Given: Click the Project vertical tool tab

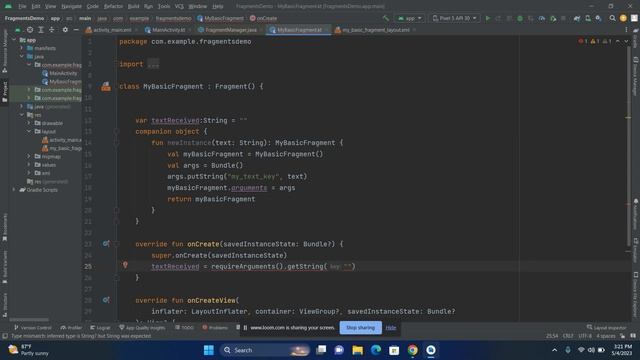Looking at the screenshot, I should coord(4,92).
